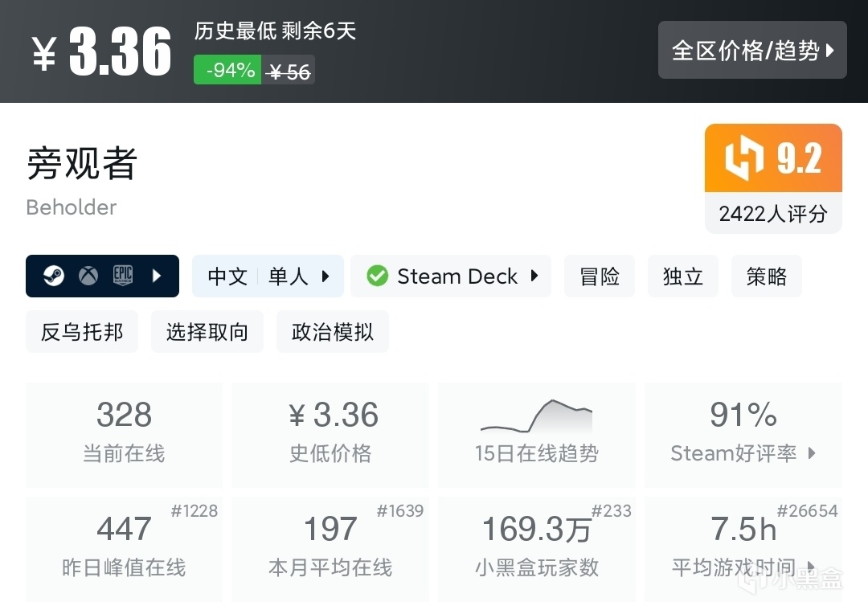Click the Steam platform icon
The height and width of the screenshot is (610, 868).
pyautogui.click(x=53, y=276)
